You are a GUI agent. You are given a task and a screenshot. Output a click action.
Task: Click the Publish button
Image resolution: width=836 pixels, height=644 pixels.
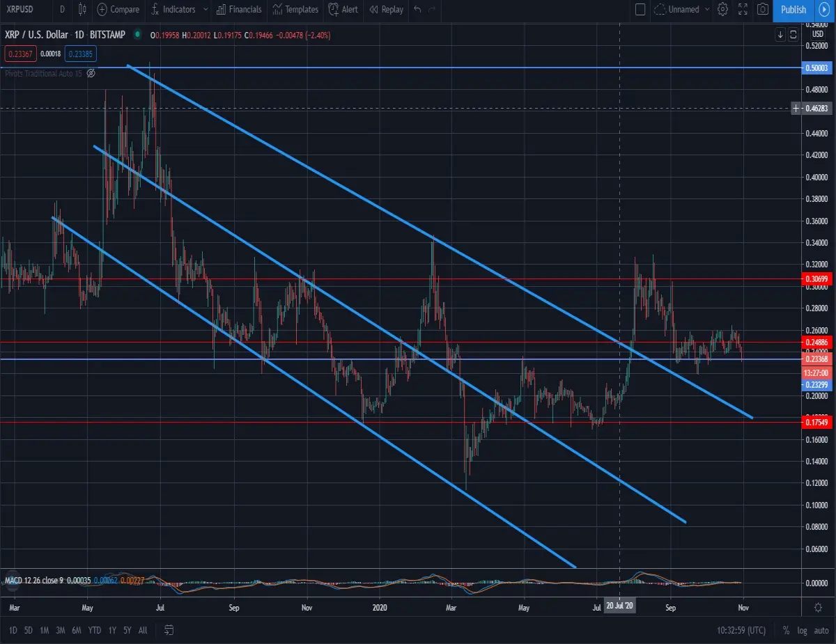(794, 10)
